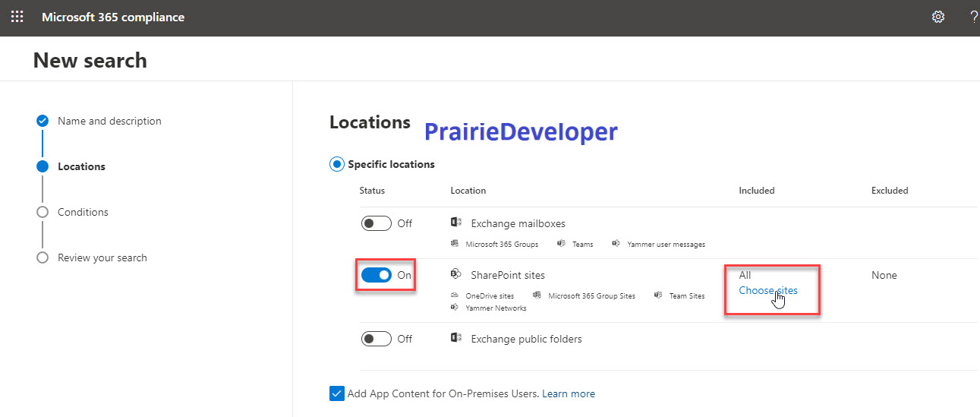This screenshot has height=417, width=980.
Task: Click the Exchange public folders icon
Action: pyautogui.click(x=456, y=338)
